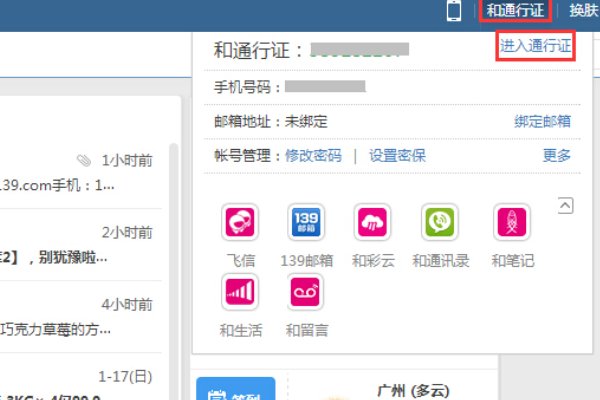The height and width of the screenshot is (400, 600).
Task: Launch the 和生活 signal-bars icon
Action: [240, 292]
